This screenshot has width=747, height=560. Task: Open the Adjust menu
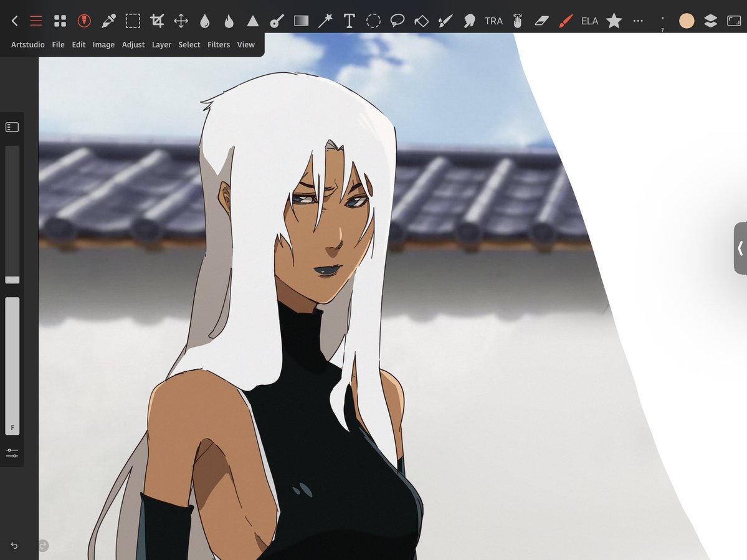[x=133, y=45]
